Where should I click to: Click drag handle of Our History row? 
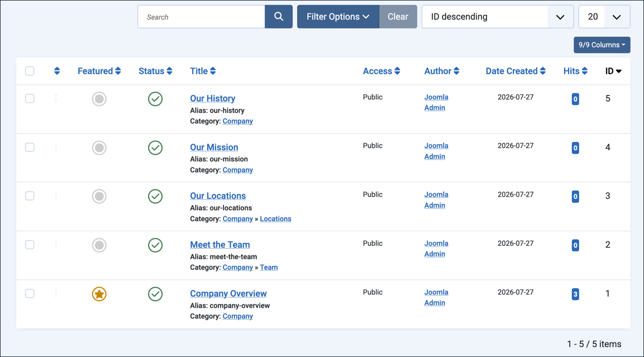click(56, 98)
